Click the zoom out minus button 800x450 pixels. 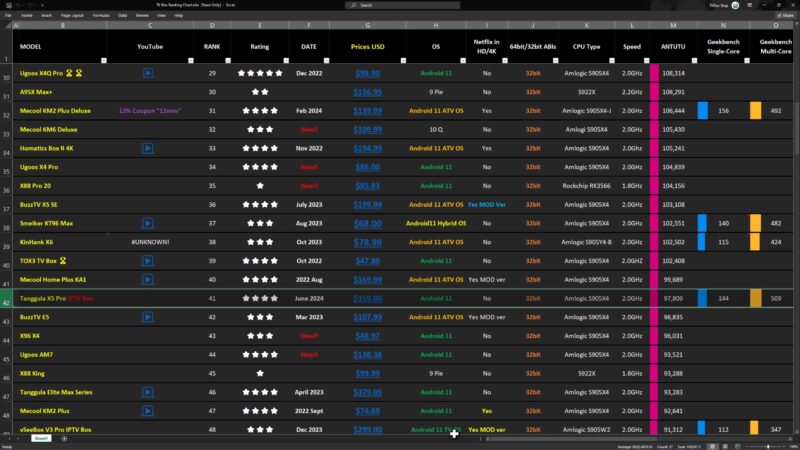coord(747,446)
